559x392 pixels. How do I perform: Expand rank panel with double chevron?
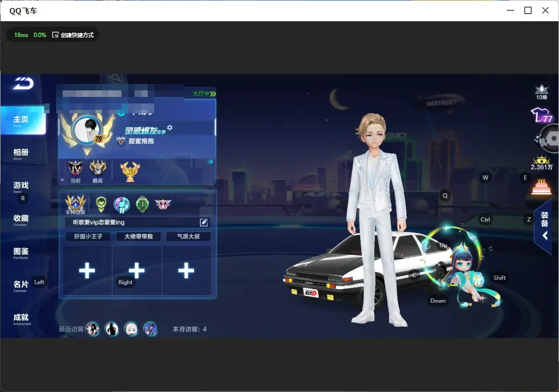point(210,162)
